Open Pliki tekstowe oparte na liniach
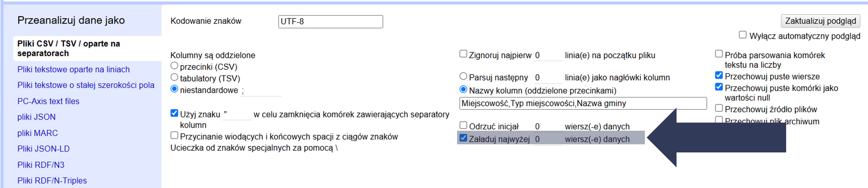This screenshot has width=868, height=188. [x=73, y=70]
